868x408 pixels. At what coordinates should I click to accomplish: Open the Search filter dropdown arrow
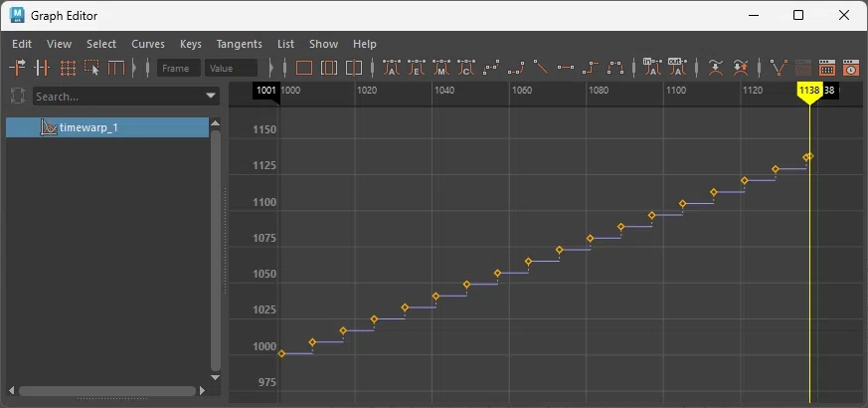pos(211,96)
